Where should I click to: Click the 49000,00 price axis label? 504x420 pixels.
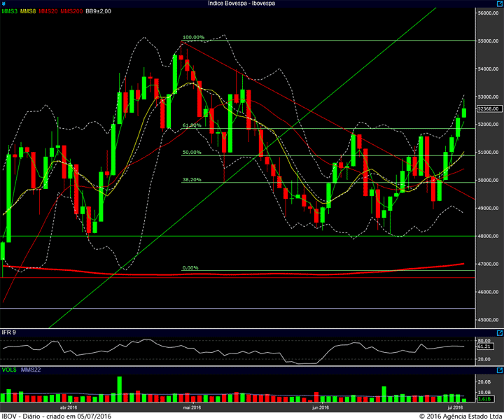[x=489, y=208]
